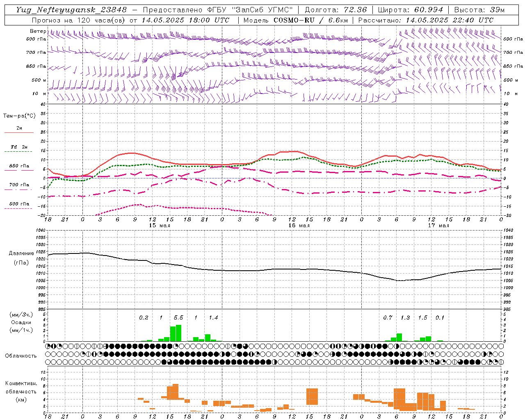Click the 17 мая date label
Screen dimensions: 525x420
[x=438, y=226]
